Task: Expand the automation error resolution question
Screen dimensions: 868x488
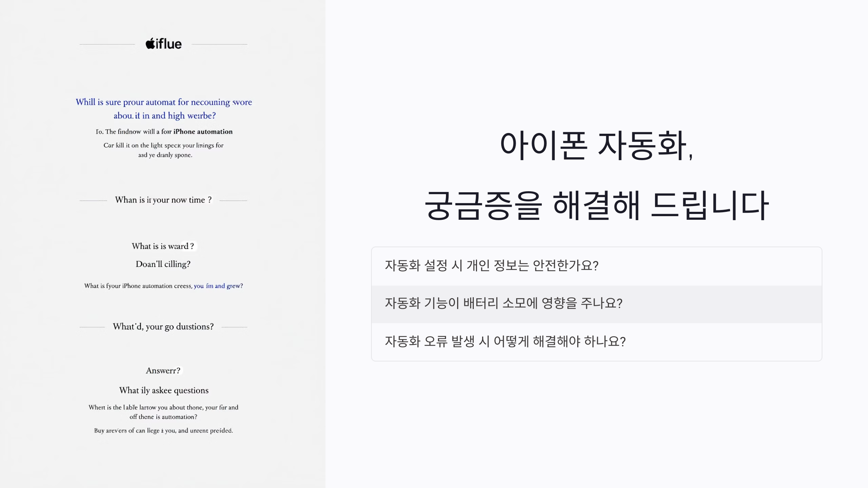Action: pyautogui.click(x=505, y=342)
